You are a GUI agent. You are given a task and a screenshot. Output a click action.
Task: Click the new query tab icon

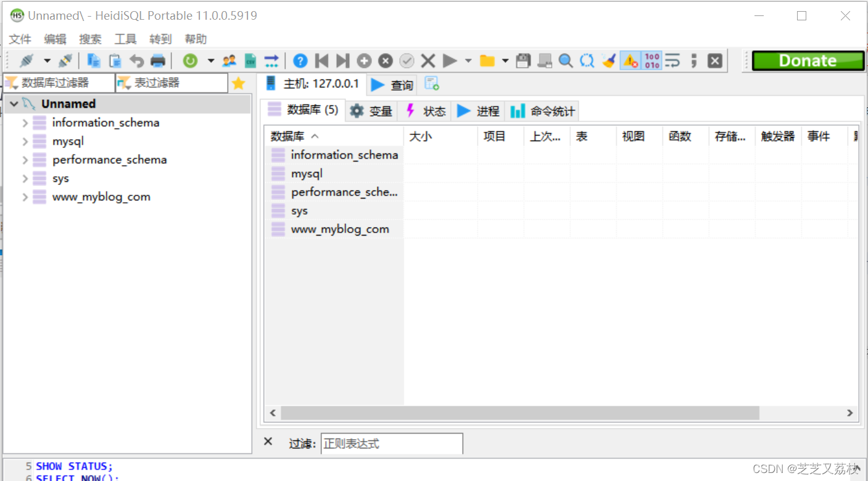[432, 83]
